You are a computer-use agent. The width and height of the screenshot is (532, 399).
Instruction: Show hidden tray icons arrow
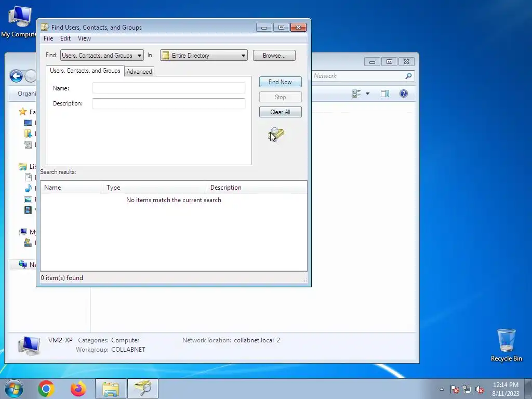(442, 389)
